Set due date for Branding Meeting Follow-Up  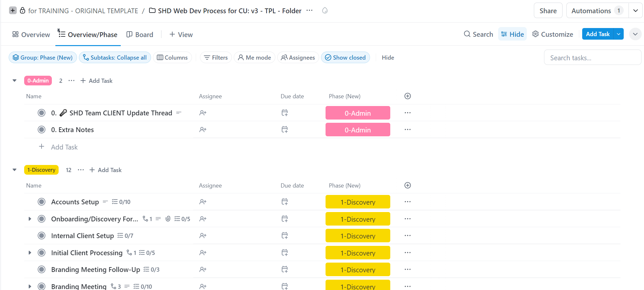click(x=284, y=269)
